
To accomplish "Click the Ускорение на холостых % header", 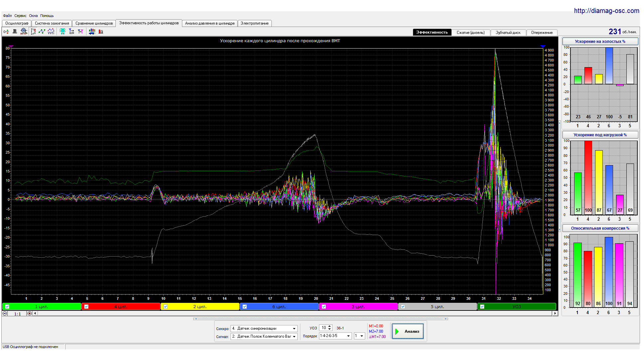I will 600,42.
